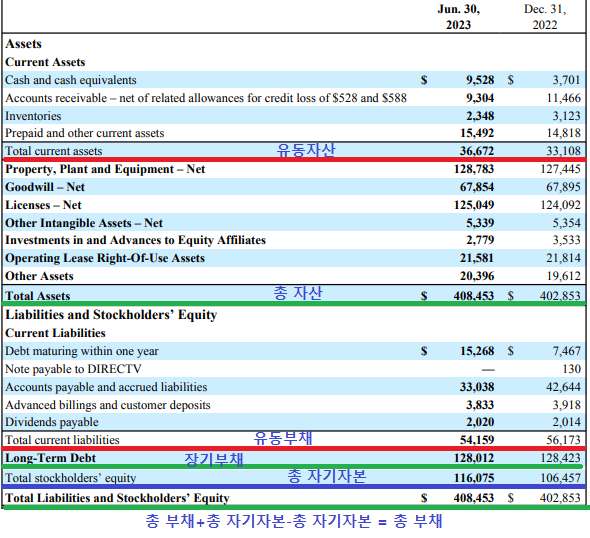Select the 14,818 prepaid assets value
The image size is (590, 538).
coord(564,133)
